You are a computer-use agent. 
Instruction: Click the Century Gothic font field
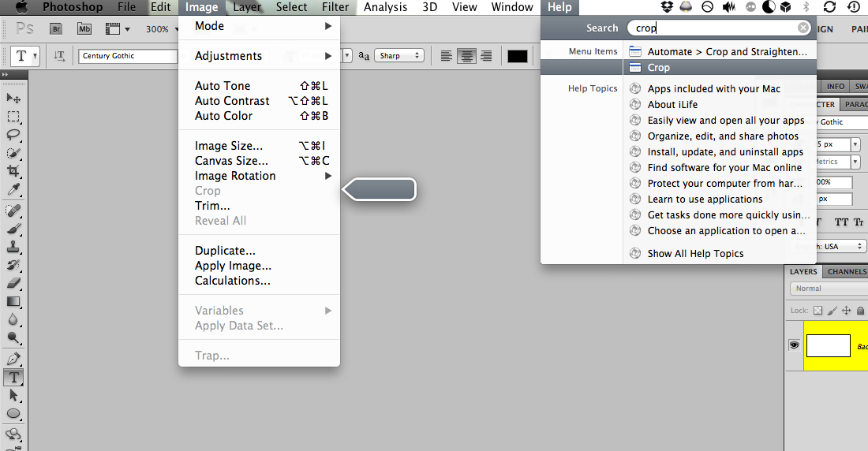[128, 56]
